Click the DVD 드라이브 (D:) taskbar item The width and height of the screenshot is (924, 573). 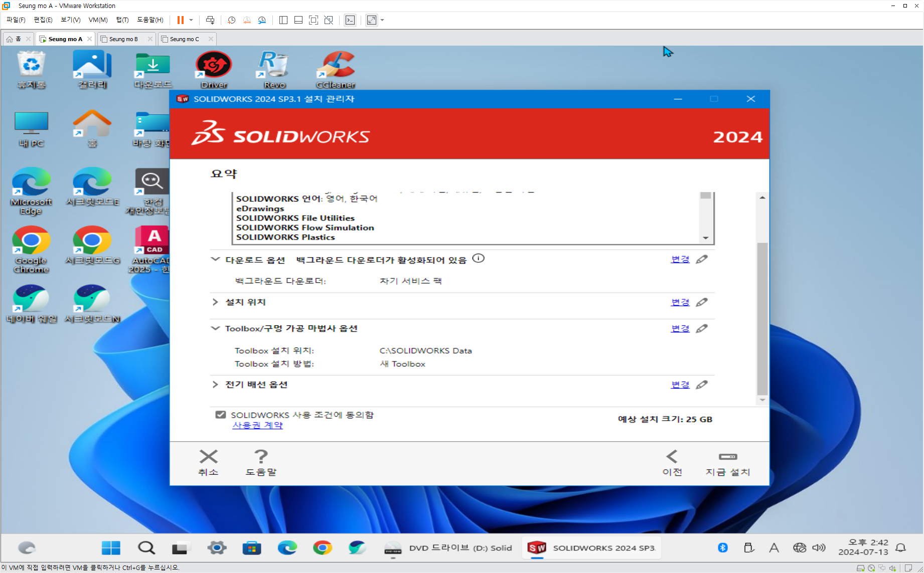[448, 548]
